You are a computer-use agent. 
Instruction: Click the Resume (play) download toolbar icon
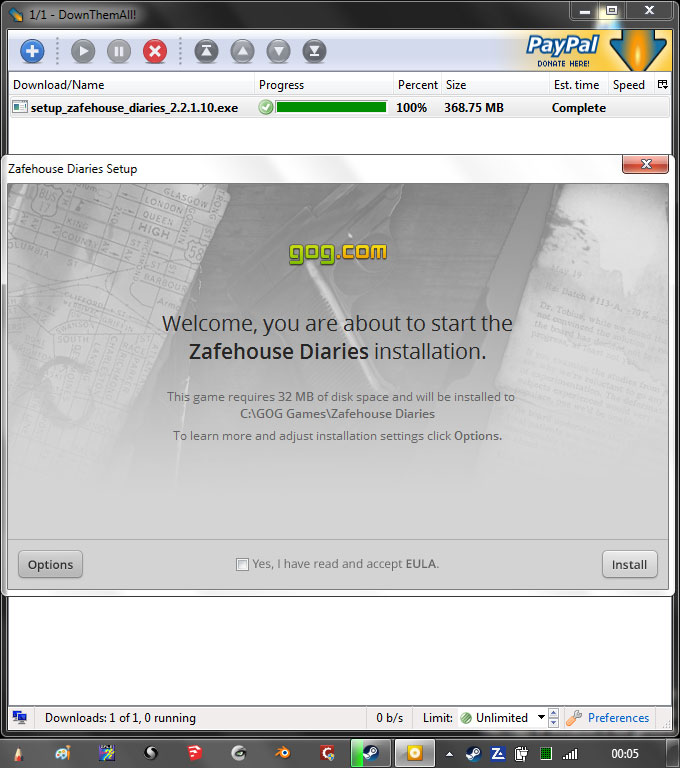(83, 51)
